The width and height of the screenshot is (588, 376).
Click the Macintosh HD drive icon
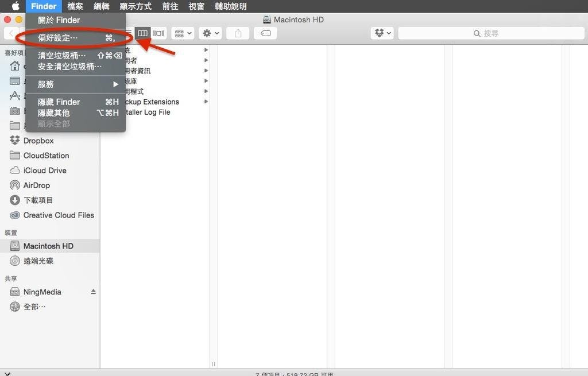coord(14,246)
